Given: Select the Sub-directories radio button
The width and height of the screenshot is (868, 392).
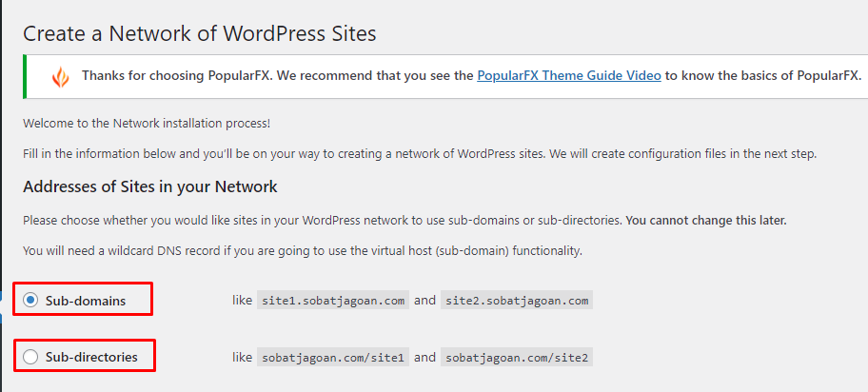Looking at the screenshot, I should pyautogui.click(x=30, y=357).
